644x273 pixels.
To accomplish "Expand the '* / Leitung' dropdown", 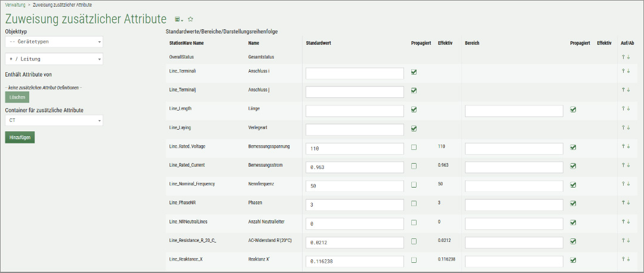I will tap(54, 59).
